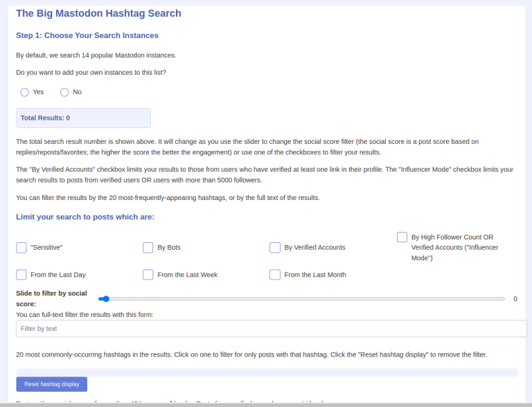Tick the By Verified Accounts checkbox

[275, 248]
